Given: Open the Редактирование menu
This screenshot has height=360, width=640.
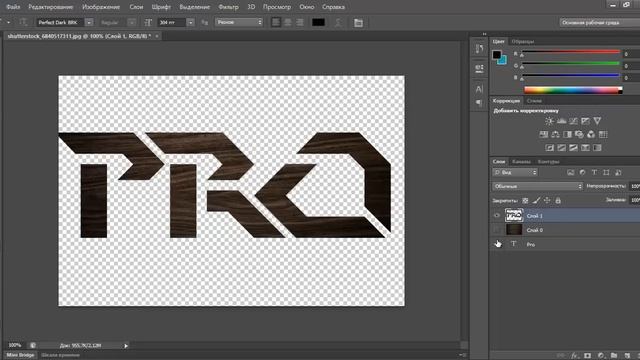Looking at the screenshot, I should pos(51,7).
